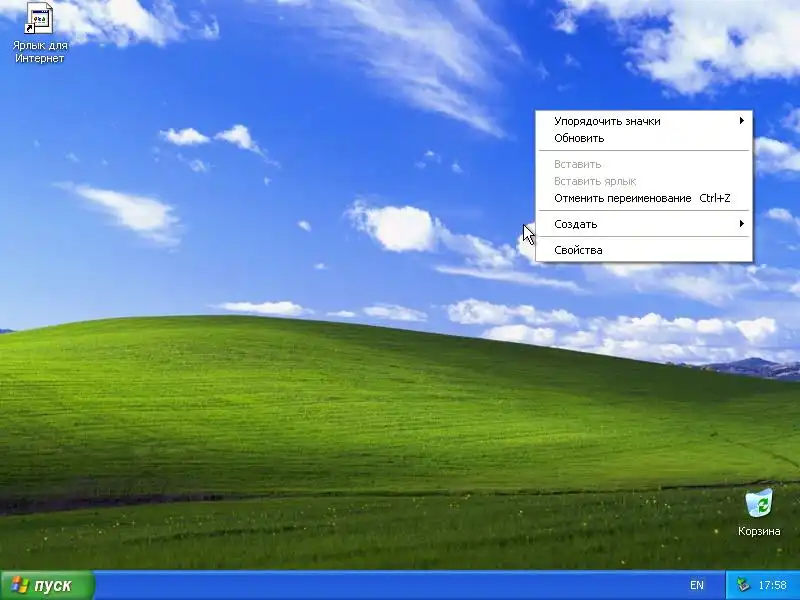Click the greyed Вставить entry
800x600 pixels.
644,164
